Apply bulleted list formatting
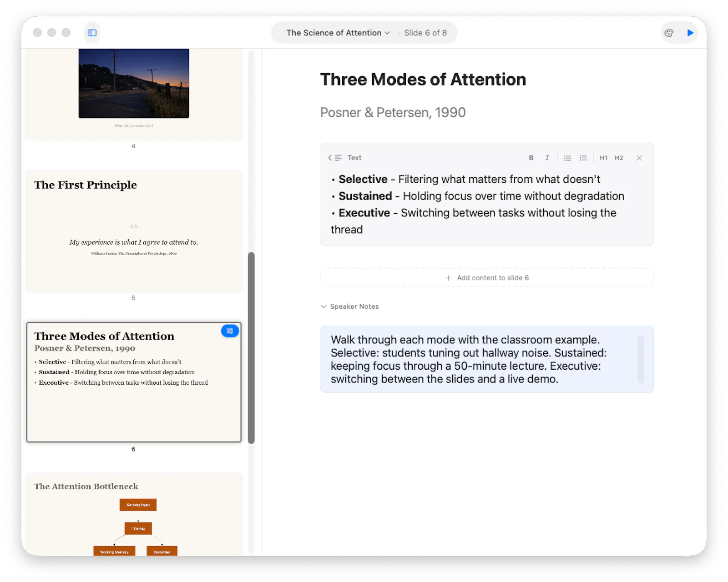 click(x=567, y=158)
